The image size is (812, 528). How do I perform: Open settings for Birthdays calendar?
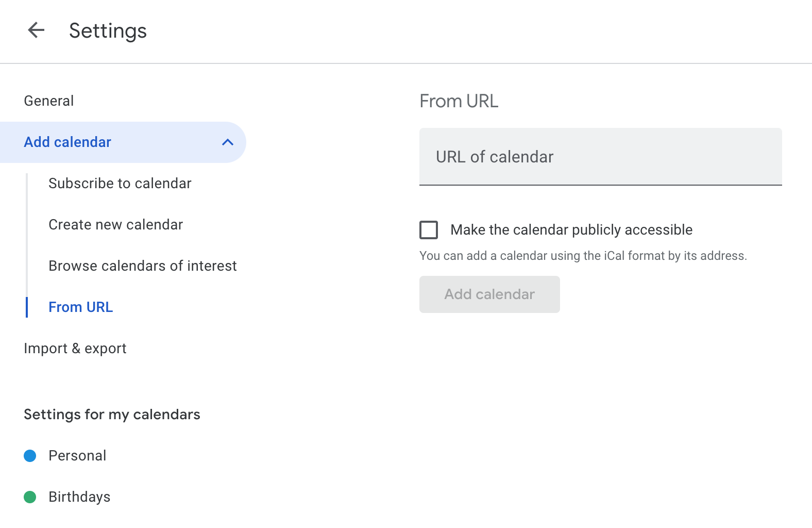click(x=79, y=497)
